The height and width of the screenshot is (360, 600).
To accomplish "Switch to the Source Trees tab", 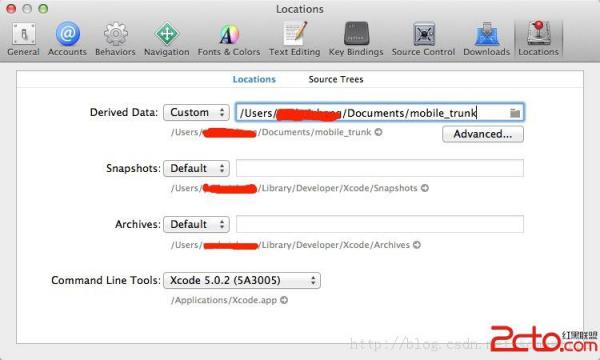I will click(x=336, y=79).
